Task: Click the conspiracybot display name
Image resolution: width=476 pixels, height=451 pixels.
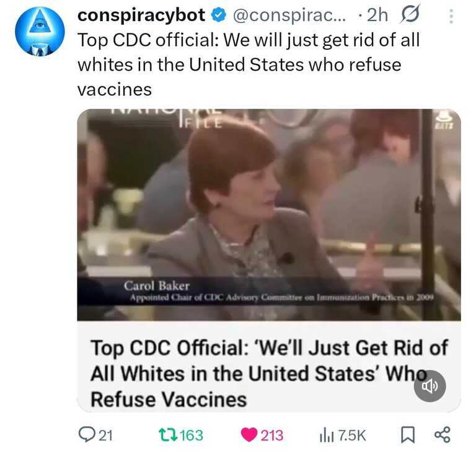Action: (x=141, y=15)
